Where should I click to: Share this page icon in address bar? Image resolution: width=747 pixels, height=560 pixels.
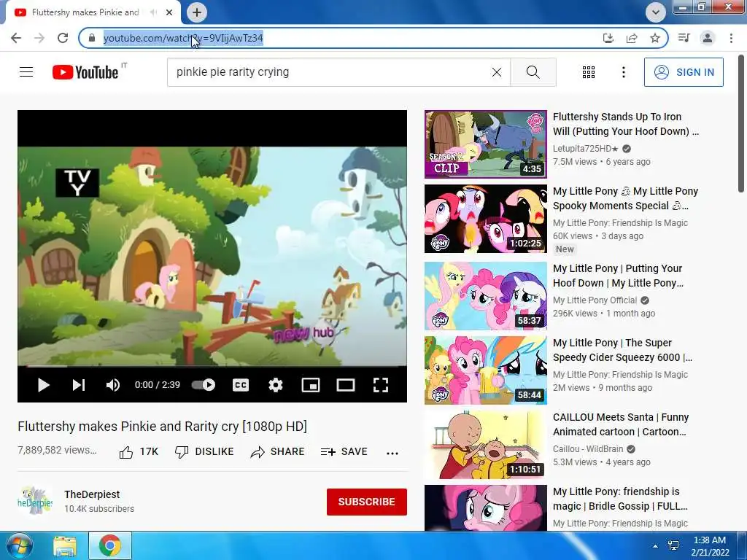[x=632, y=38]
